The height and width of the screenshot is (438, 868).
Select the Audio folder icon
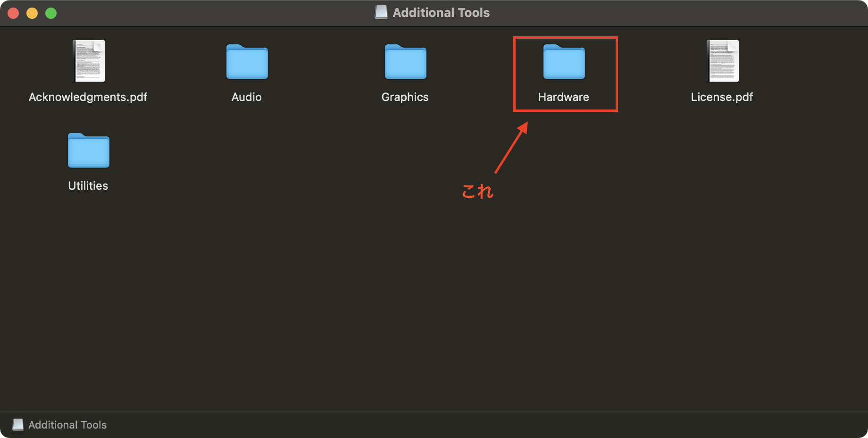point(247,61)
